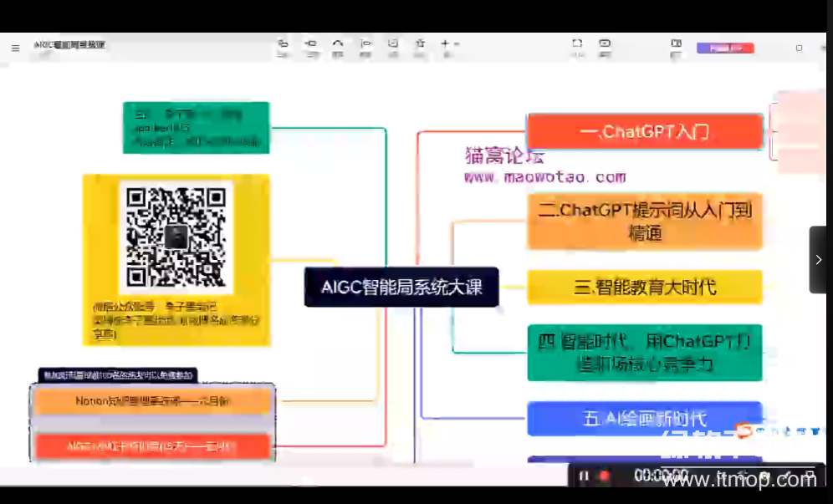Select the ChatGPT提示词从入门到精通 node

tap(645, 221)
